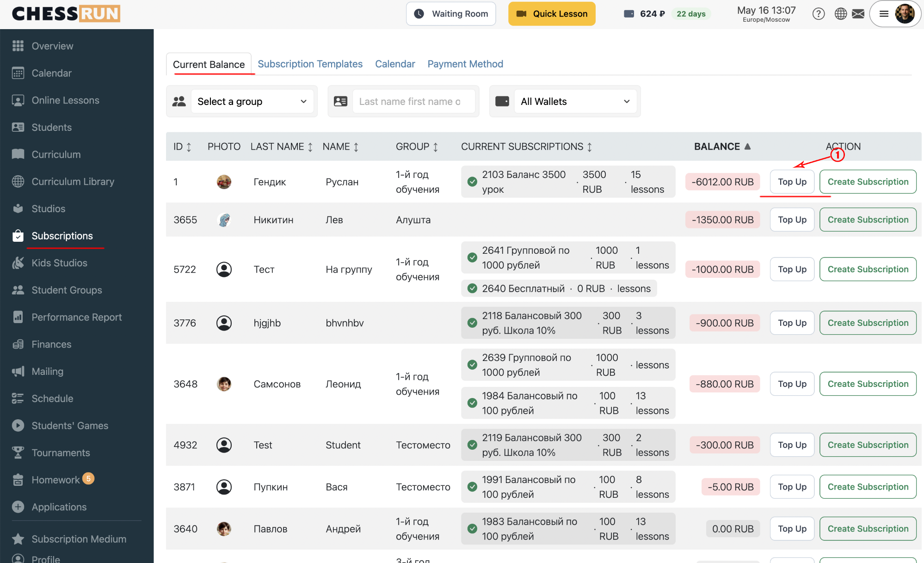
Task: Click Гендик's student photo
Action: pyautogui.click(x=224, y=182)
